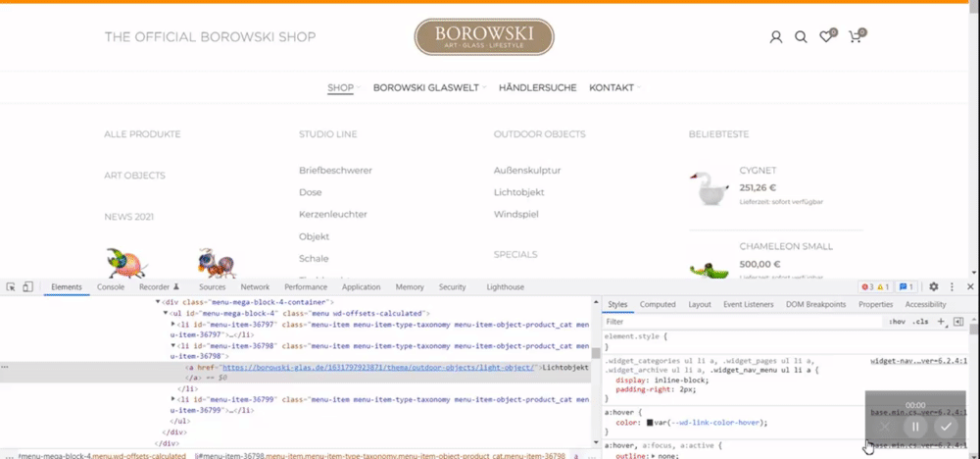The image size is (980, 459).
Task: Open the Windspiel category link
Action: click(516, 214)
